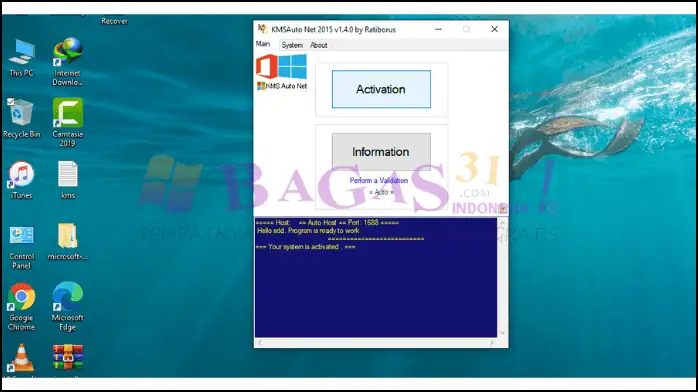Select the microsoft- folder icon
The width and height of the screenshot is (698, 392).
click(x=68, y=241)
